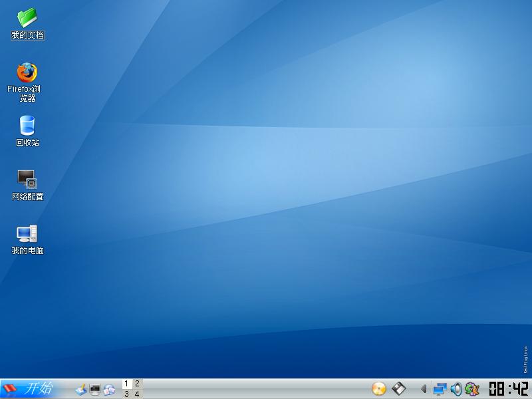Open the speaker volume control

tap(456, 389)
